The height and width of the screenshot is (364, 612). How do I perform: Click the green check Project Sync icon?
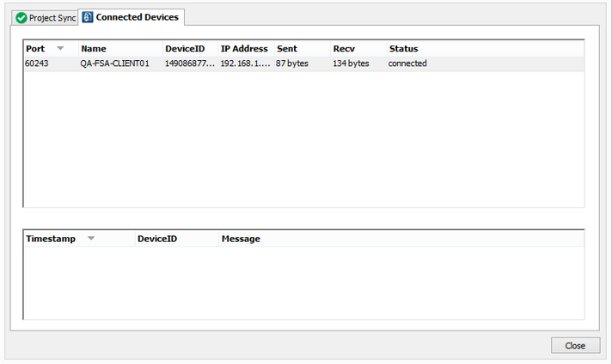tap(21, 18)
